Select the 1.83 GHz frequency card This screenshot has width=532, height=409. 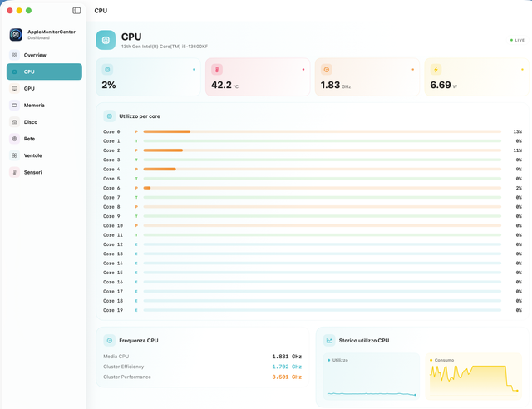click(x=367, y=77)
